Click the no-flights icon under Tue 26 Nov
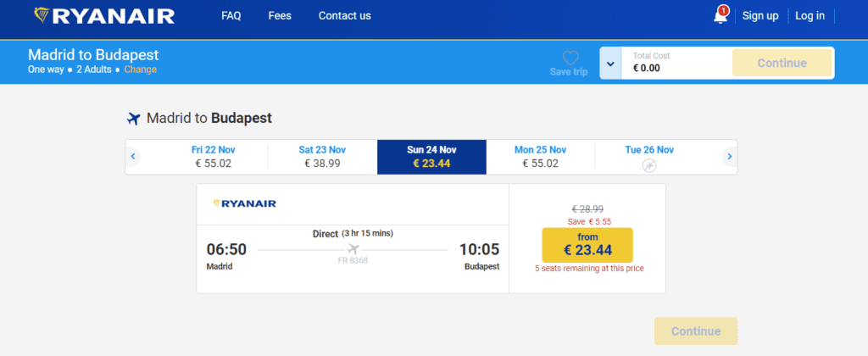 coord(649,165)
